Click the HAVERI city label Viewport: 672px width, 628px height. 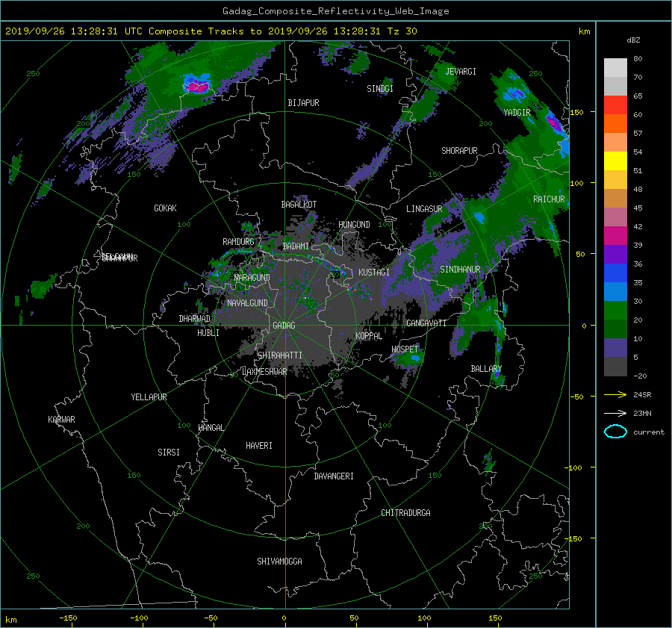(259, 446)
